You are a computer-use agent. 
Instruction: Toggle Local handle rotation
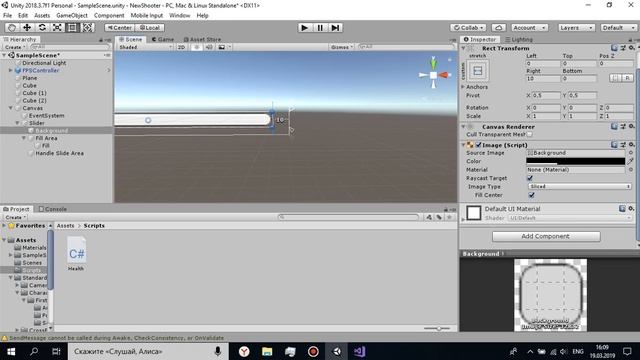150,27
